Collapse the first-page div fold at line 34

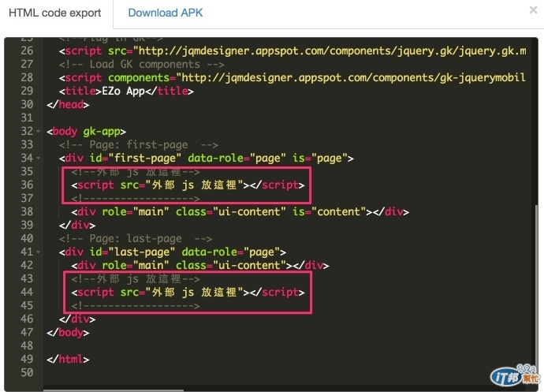coord(38,158)
